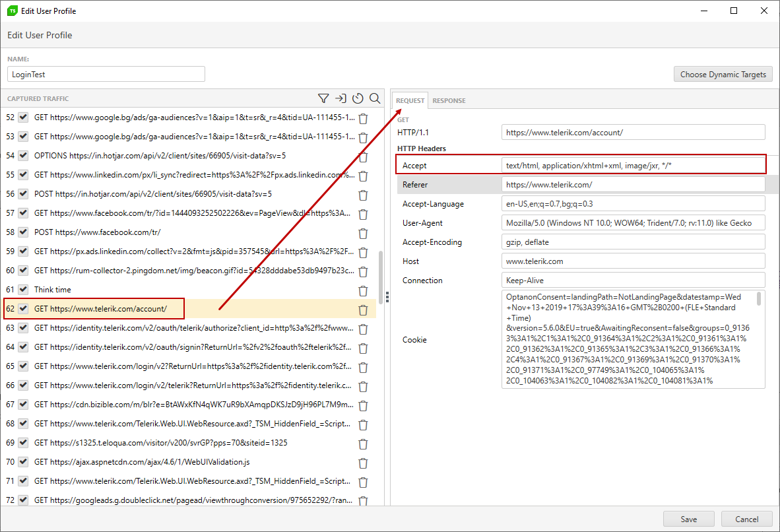Click the LoginTest name field

[106, 74]
